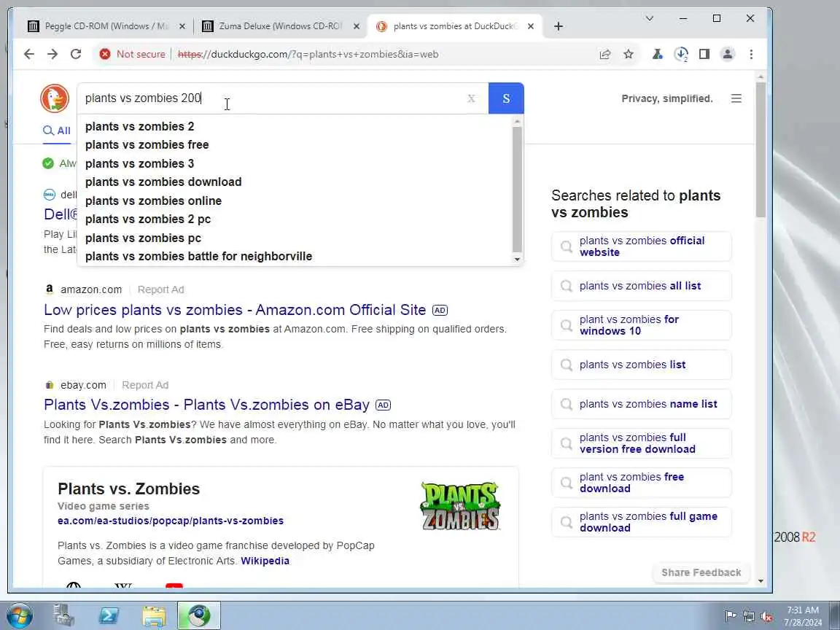Open the hamburger menu next to Privacy, simplified
Image resolution: width=840 pixels, height=630 pixels.
click(736, 98)
